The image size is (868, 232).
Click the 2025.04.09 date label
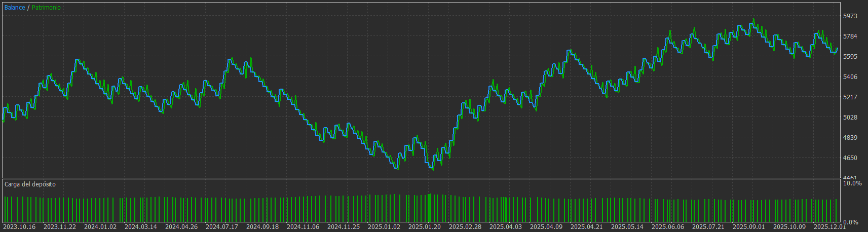point(546,227)
